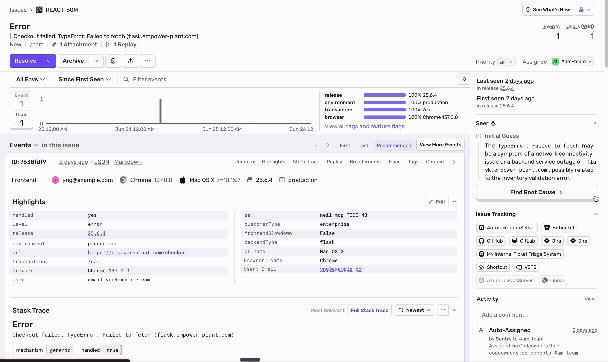Viewport: 608px width, 362px height.
Task: Collapse the Seer section chevron
Action: 595,123
